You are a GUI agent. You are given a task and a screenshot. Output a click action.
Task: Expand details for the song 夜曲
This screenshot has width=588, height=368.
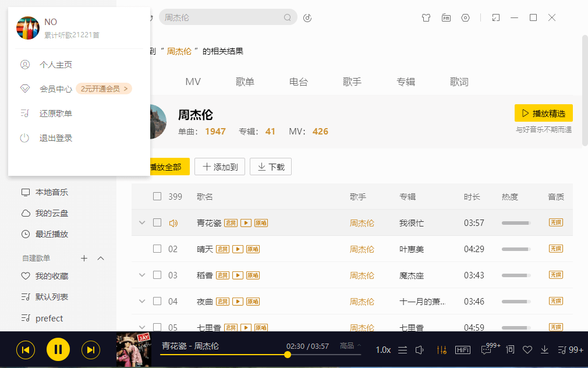pos(142,301)
